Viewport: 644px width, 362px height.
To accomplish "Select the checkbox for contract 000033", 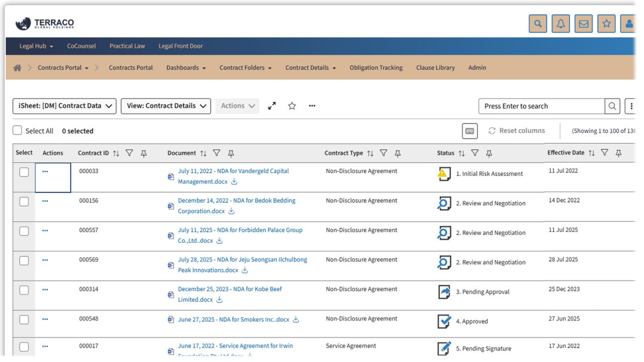I will coord(24,172).
